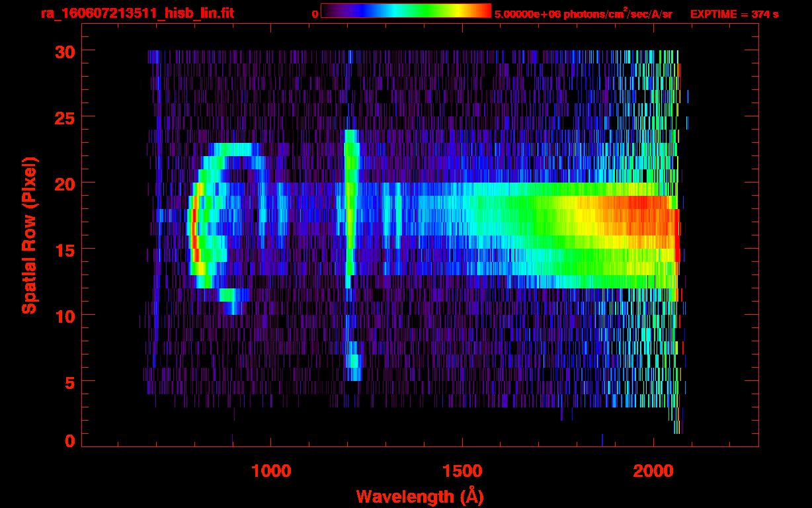This screenshot has height=508, width=812.
Task: Click the rainbow color scale bar
Action: (405, 11)
